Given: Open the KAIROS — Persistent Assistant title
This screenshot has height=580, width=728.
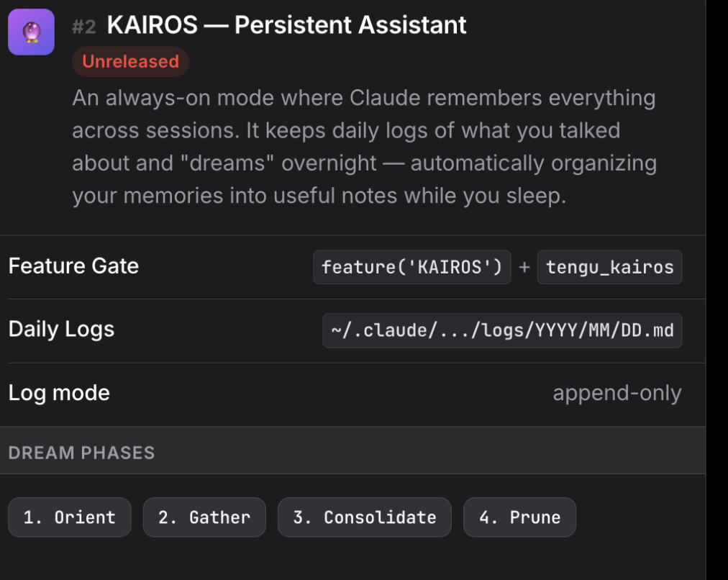Looking at the screenshot, I should (x=286, y=25).
